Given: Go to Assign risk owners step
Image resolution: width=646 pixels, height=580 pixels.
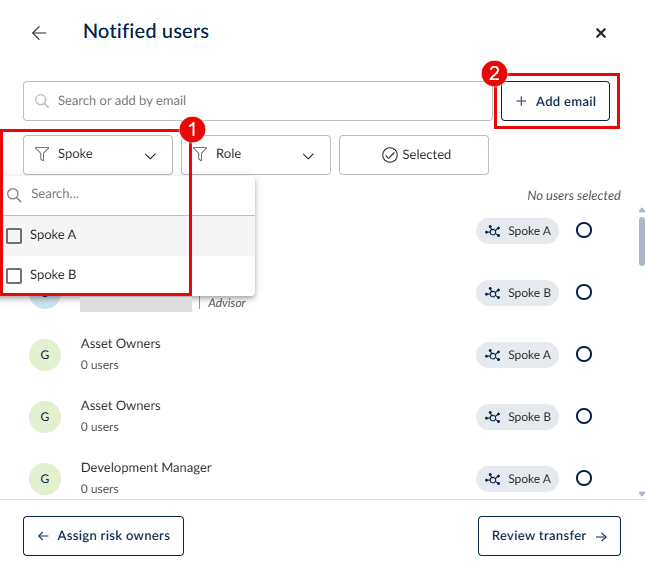Looking at the screenshot, I should 103,536.
